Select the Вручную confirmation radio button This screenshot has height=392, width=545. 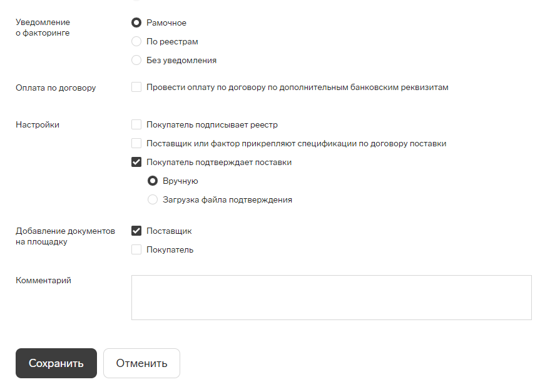pos(153,181)
